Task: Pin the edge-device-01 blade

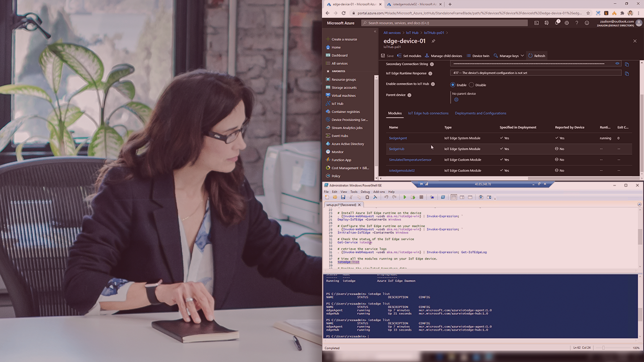Action: [433, 41]
